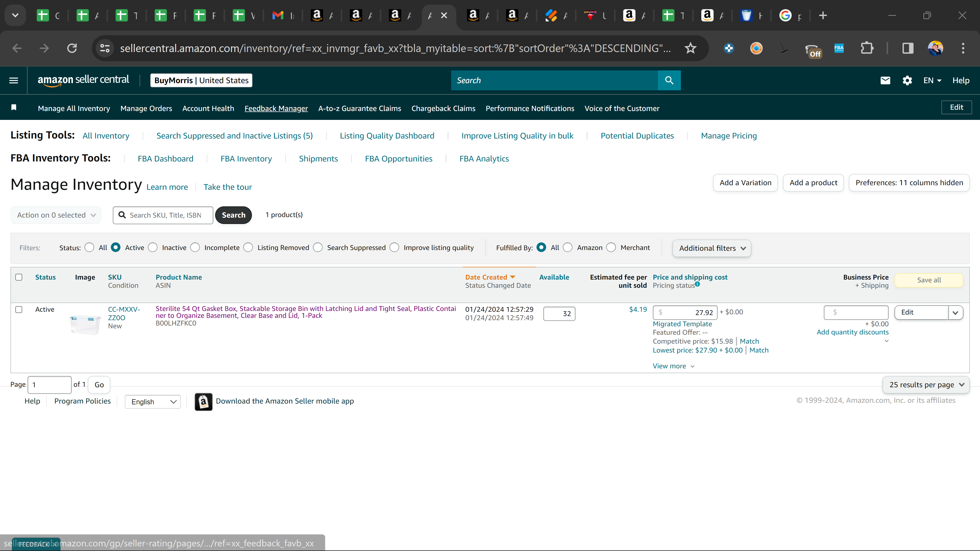Open Account Health page

(x=208, y=108)
